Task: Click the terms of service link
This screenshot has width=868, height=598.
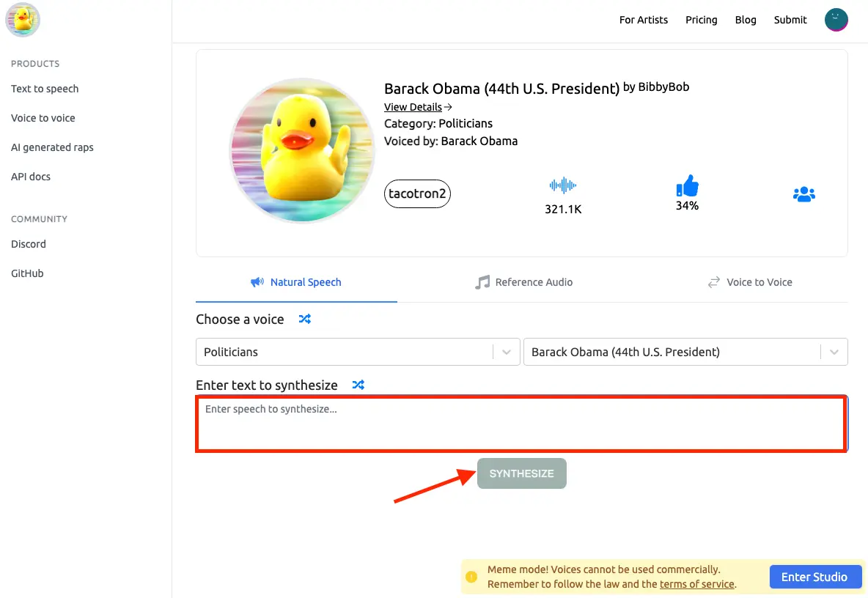Action: point(697,584)
